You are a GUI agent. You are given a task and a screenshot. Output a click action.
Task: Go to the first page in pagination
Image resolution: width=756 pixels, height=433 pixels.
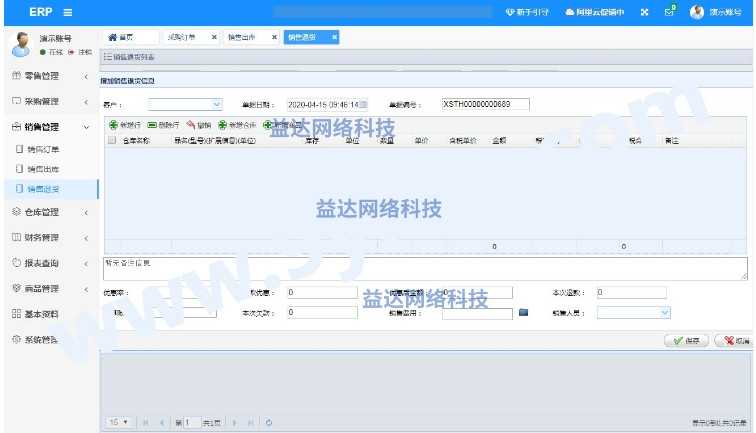pos(146,422)
